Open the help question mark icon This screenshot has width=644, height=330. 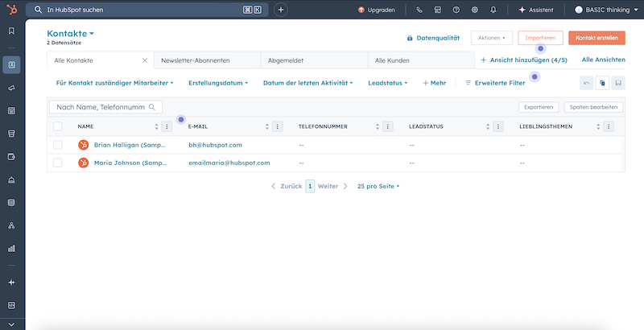456,10
